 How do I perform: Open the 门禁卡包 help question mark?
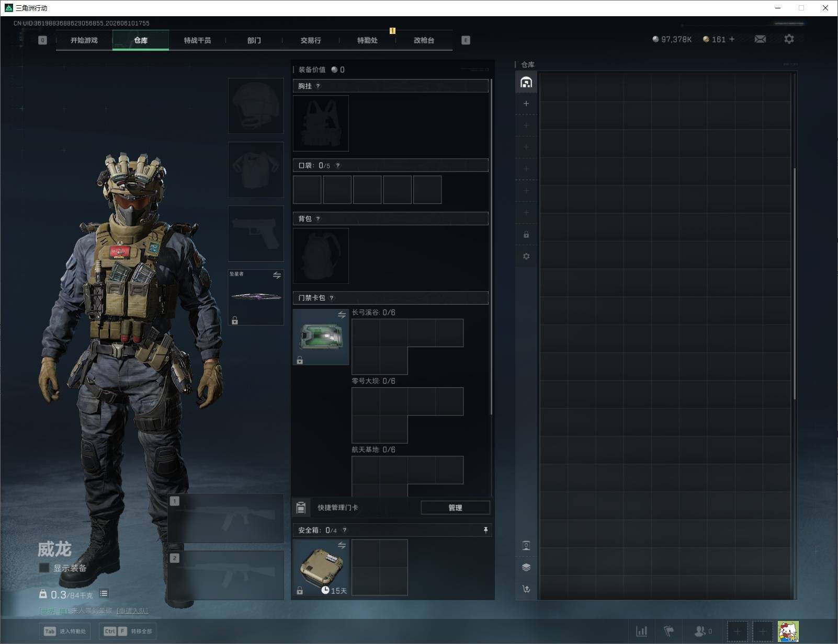coord(332,298)
